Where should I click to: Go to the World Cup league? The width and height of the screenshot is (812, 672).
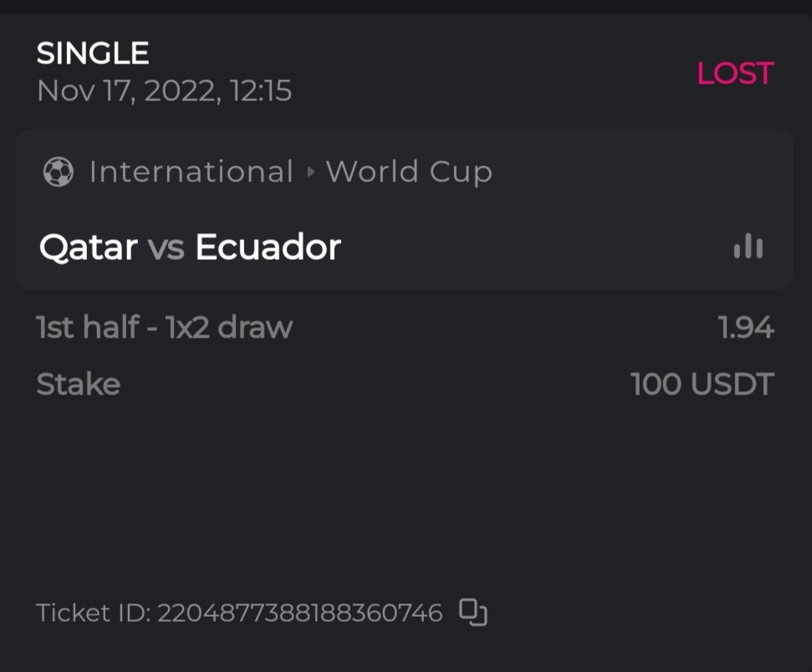pos(409,172)
